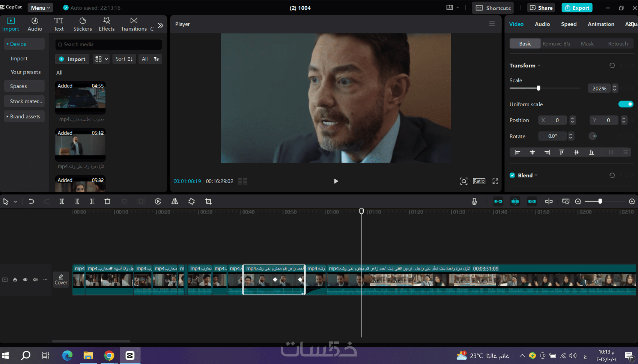Click the rotate clip icon
The height and width of the screenshot is (364, 638).
pos(191,202)
